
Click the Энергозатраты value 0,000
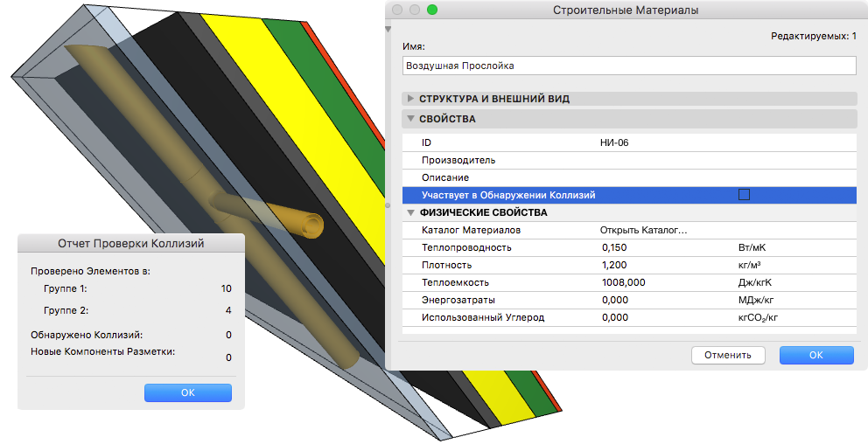615,301
